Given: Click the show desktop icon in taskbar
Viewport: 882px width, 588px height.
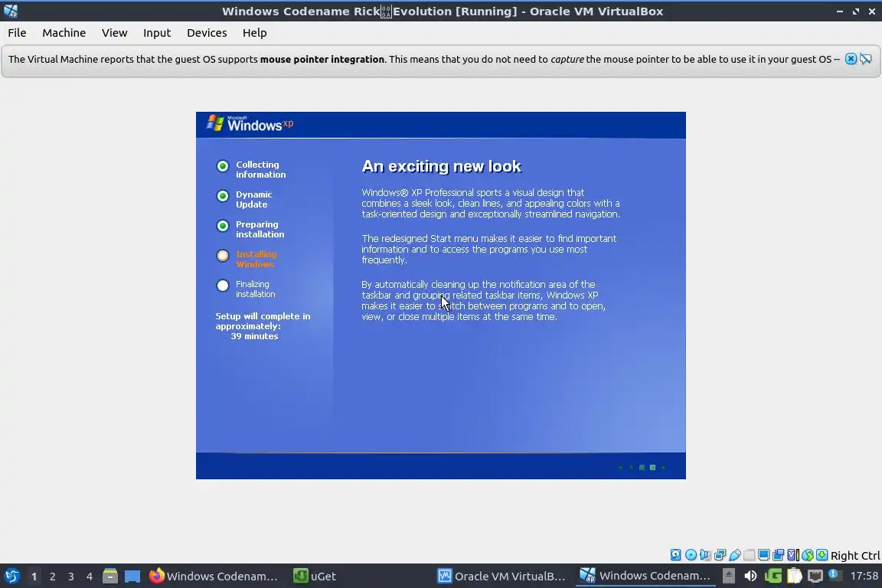Looking at the screenshot, I should pos(132,577).
